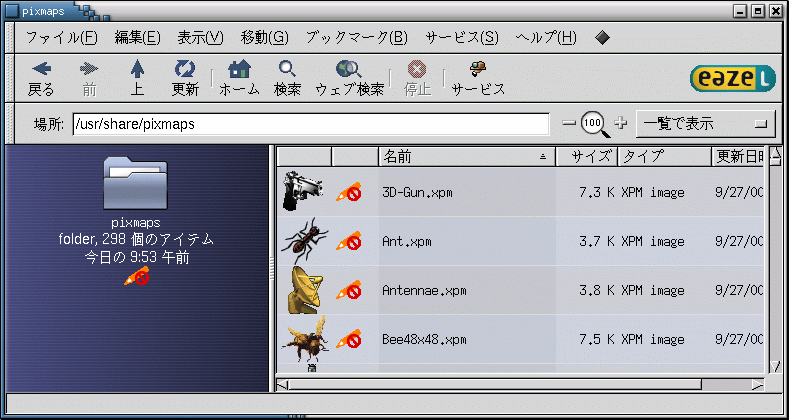Refresh the view with 更新 icon

click(x=185, y=68)
